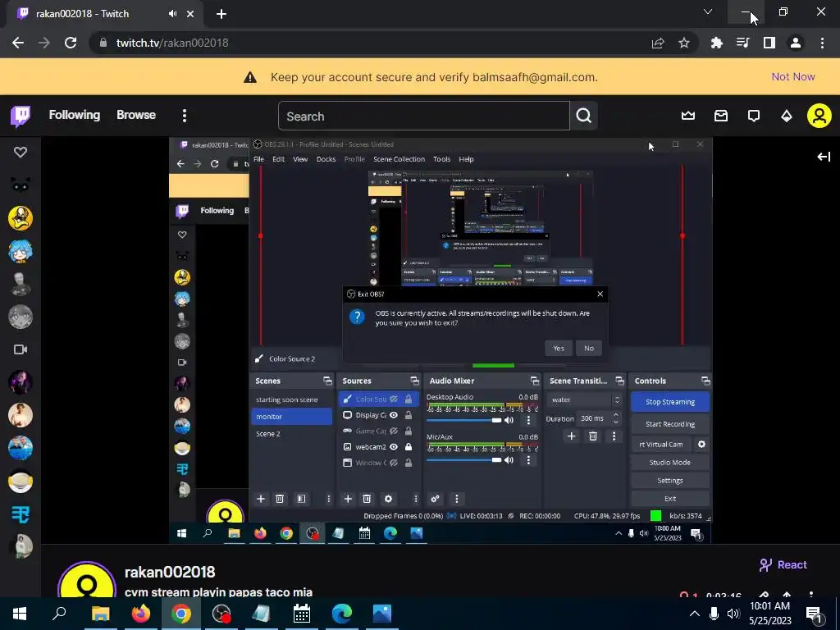This screenshot has height=630, width=840.
Task: Open the Twitch notifications inbox icon
Action: point(721,116)
